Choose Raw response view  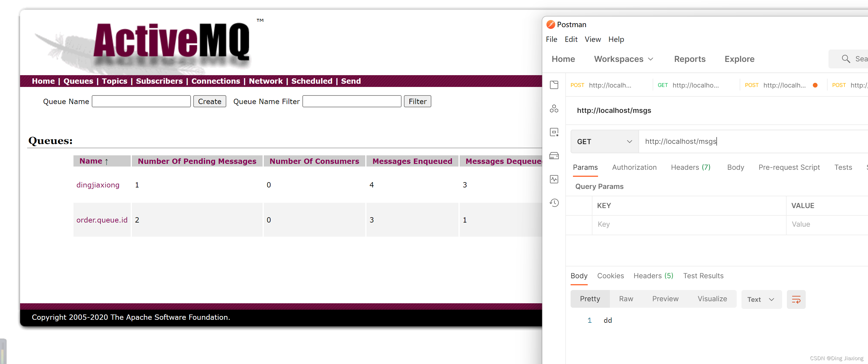[x=626, y=299]
